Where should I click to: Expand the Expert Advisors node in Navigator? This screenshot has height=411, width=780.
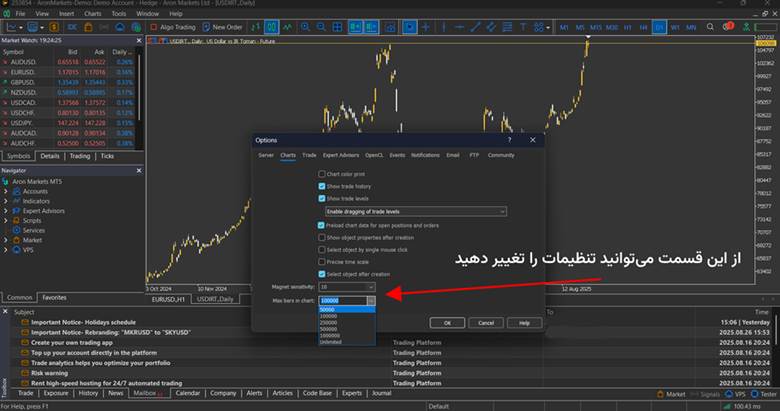6,211
